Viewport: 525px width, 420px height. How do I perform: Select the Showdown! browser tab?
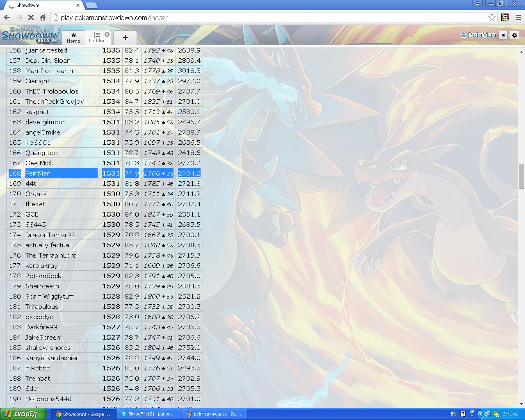coord(43,5)
